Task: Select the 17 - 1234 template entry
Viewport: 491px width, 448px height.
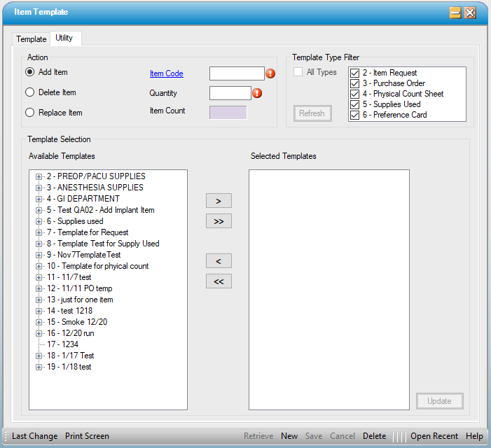Action: pyautogui.click(x=62, y=344)
